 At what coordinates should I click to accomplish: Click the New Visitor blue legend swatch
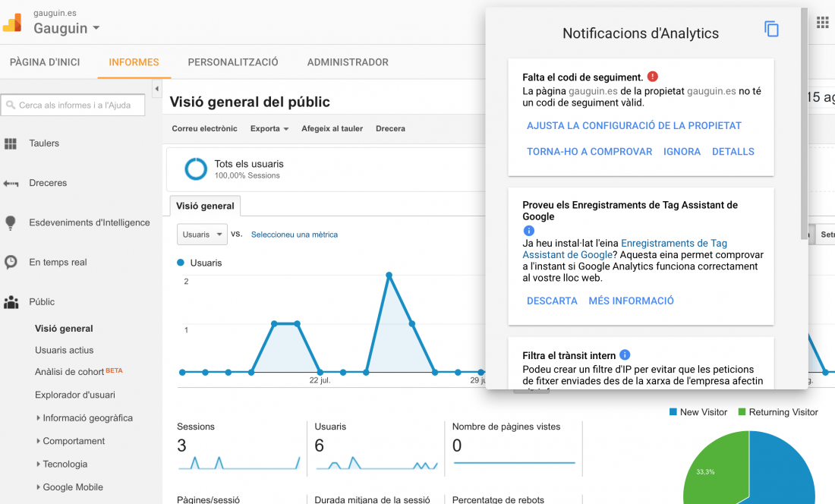point(673,412)
